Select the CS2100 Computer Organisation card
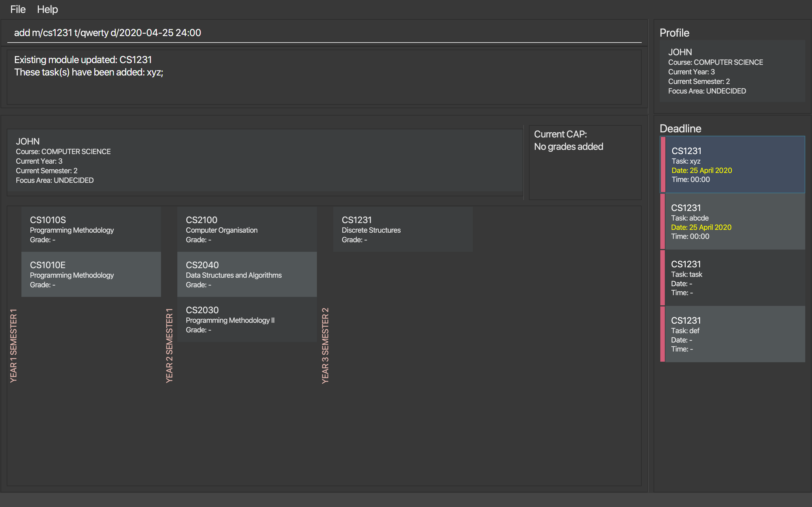Screen dimensions: 812x507 click(x=247, y=229)
